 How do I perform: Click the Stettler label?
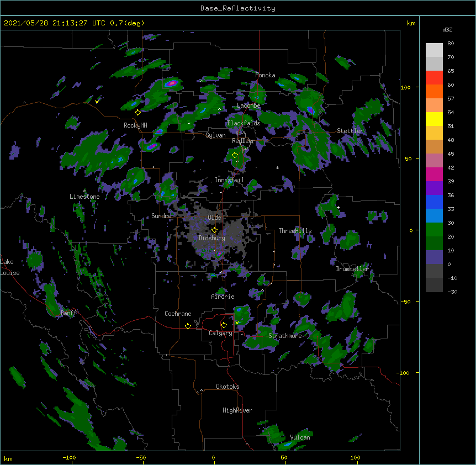[x=350, y=131]
